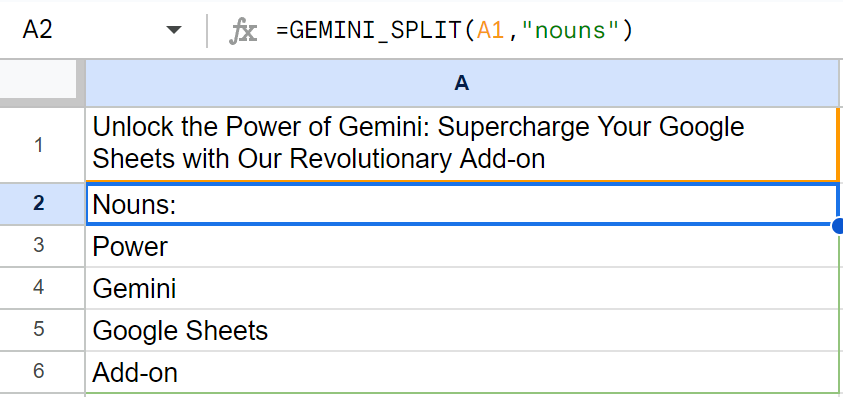The height and width of the screenshot is (397, 843).
Task: Click inside the formula bar text
Action: [455, 31]
